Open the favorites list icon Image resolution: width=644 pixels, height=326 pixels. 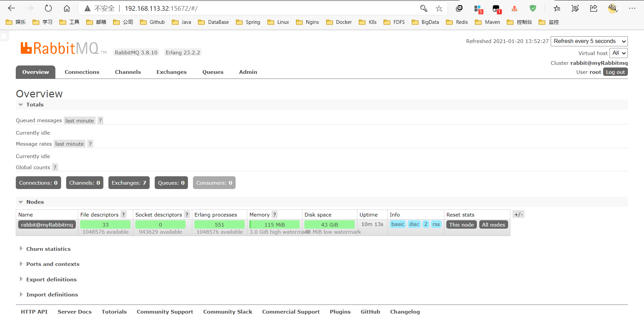click(x=557, y=8)
